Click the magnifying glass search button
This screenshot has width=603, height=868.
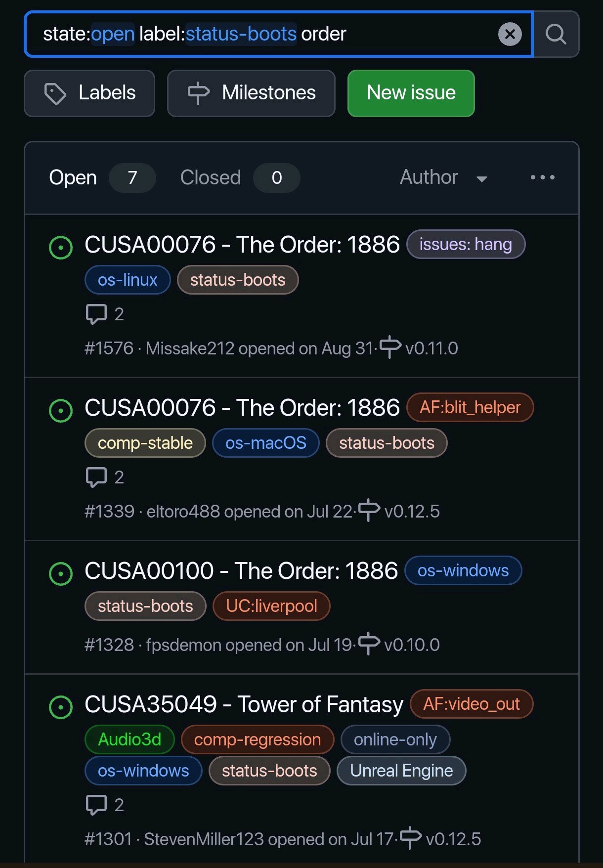pos(556,34)
